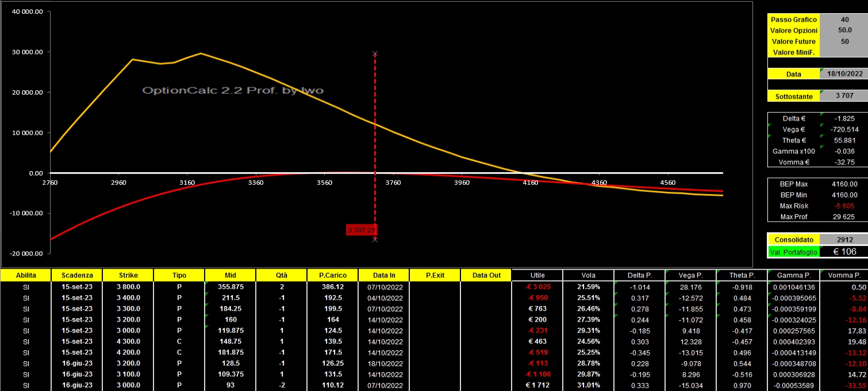Click the P.Carico column header
The height and width of the screenshot is (391, 868).
(333, 275)
